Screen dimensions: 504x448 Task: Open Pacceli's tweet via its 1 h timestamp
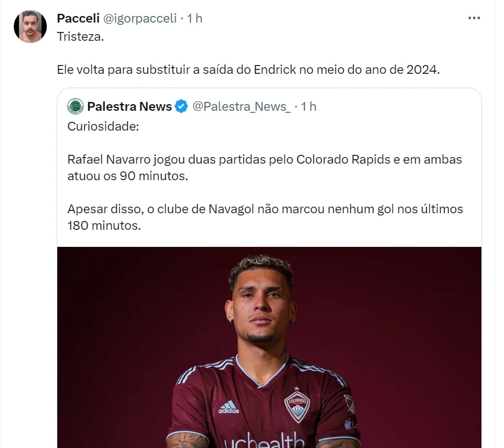pos(194,18)
